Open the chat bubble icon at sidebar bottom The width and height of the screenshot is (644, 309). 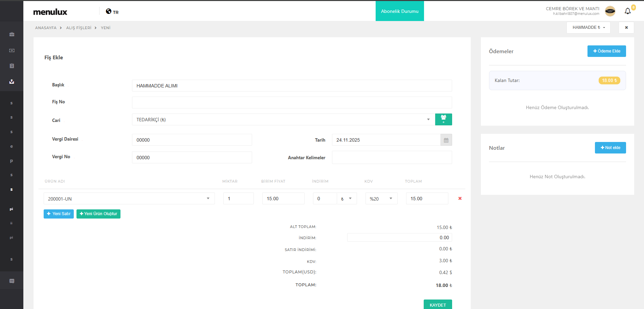(x=12, y=281)
